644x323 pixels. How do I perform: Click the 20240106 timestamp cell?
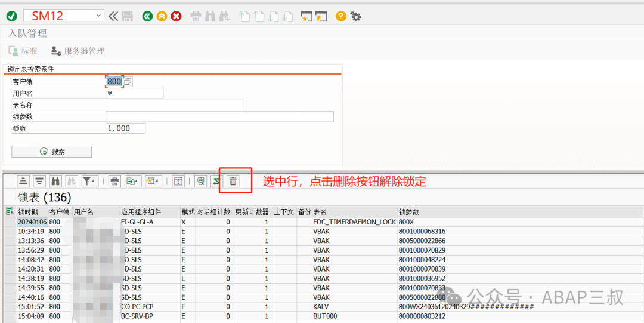coord(32,222)
